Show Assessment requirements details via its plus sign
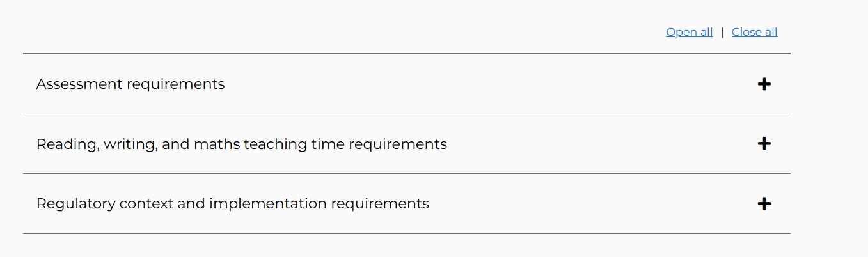 click(x=764, y=84)
